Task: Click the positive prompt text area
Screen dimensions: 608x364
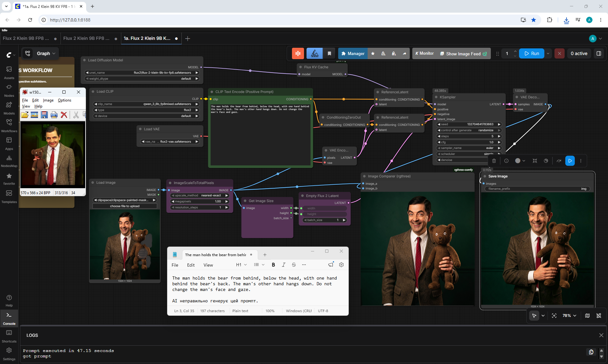Action: point(260,134)
